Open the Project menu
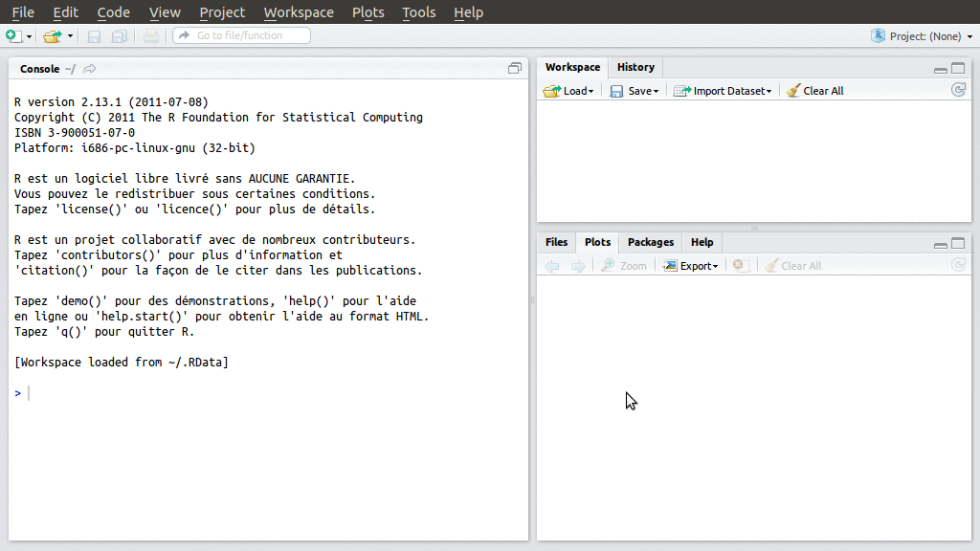The width and height of the screenshot is (980, 551). tap(222, 12)
